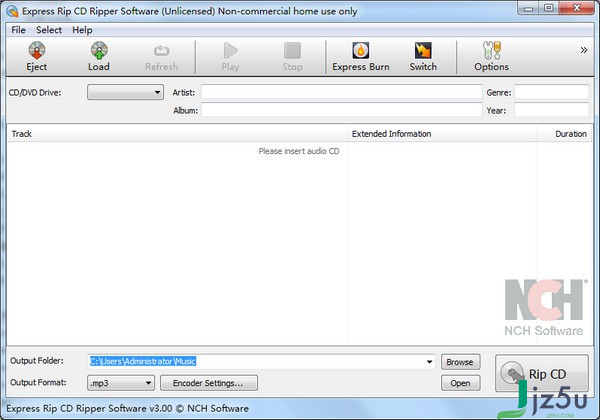This screenshot has width=600, height=420.
Task: Open the Switch converter tool
Action: (x=423, y=56)
